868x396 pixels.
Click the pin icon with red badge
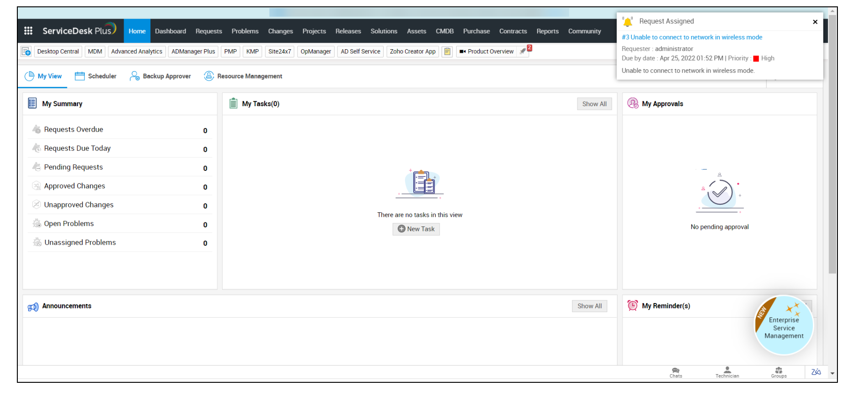pyautogui.click(x=524, y=51)
